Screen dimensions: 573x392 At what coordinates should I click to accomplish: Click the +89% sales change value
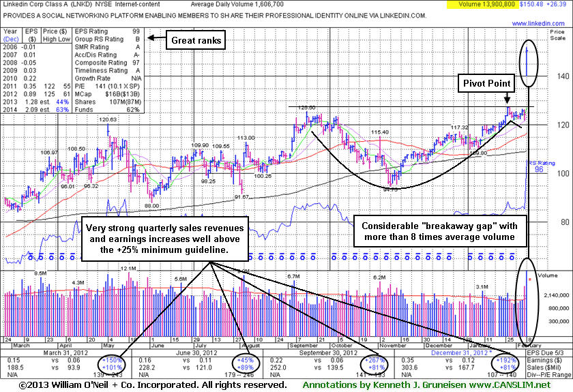[x=244, y=367]
